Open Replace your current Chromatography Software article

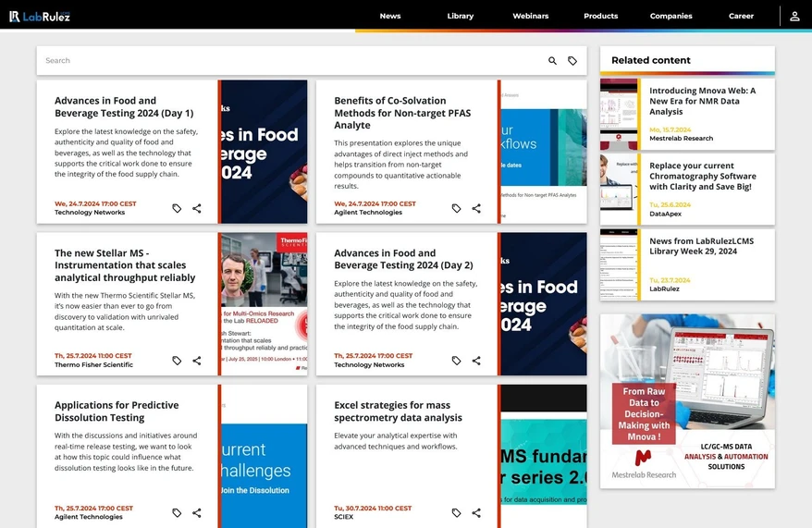coord(702,176)
